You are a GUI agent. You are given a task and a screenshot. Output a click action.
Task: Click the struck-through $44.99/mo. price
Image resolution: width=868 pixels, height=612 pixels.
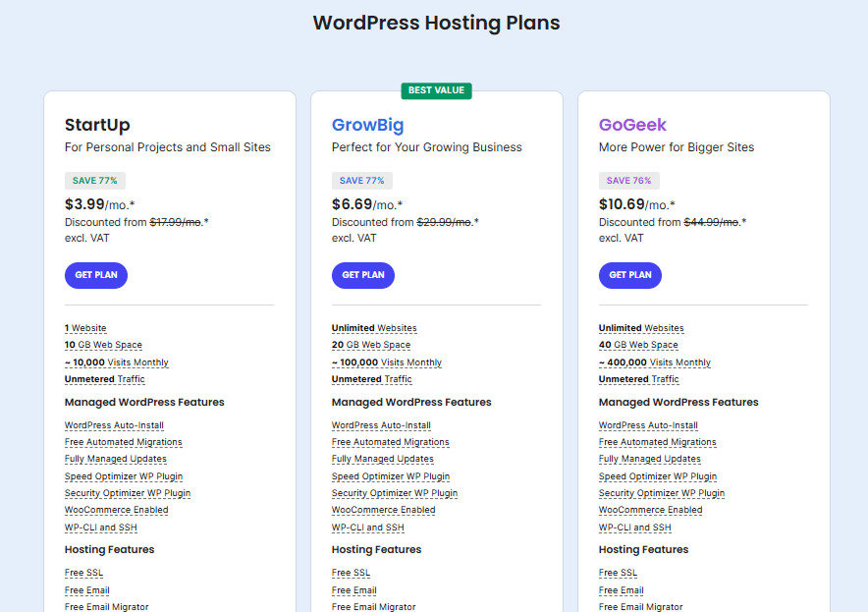(712, 222)
